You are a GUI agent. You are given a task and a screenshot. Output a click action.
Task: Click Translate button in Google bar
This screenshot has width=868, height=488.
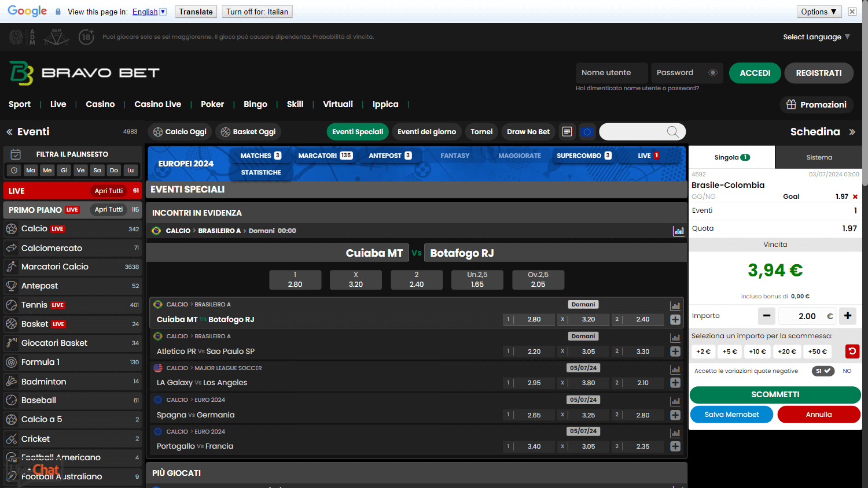196,12
